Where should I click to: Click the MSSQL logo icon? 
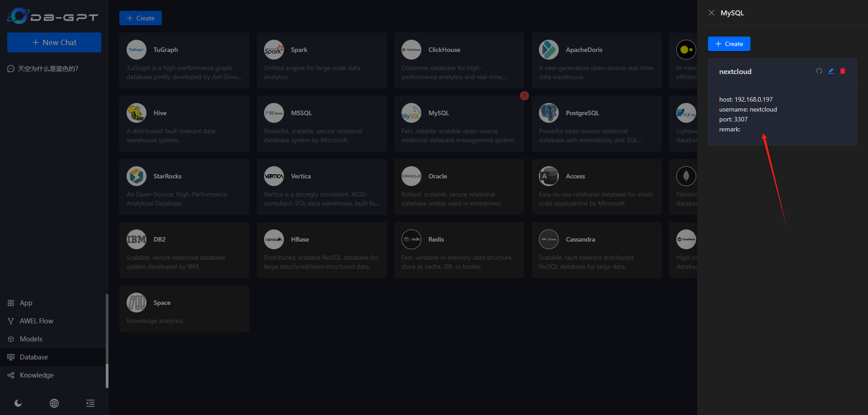(x=274, y=113)
